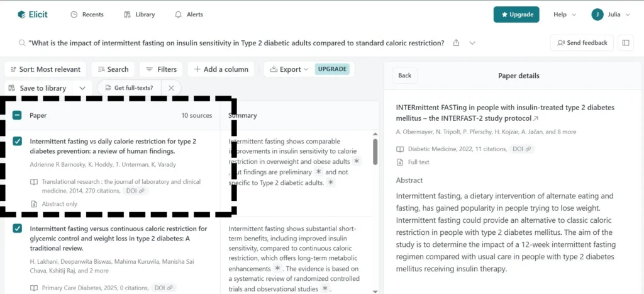Viewport: 644px width, 294px height.
Task: Click citation asterisk after 'Type 2 diabetic adults.'
Action: [331, 183]
